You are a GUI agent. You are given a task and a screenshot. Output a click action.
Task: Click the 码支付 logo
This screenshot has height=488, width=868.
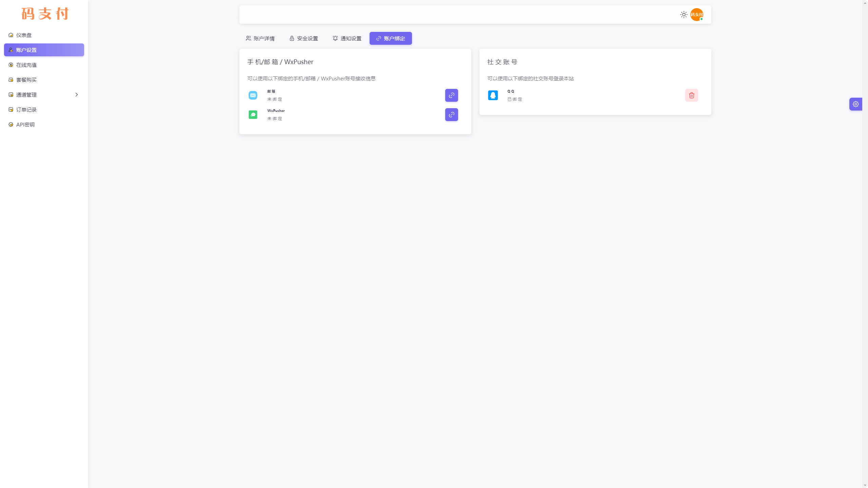45,14
